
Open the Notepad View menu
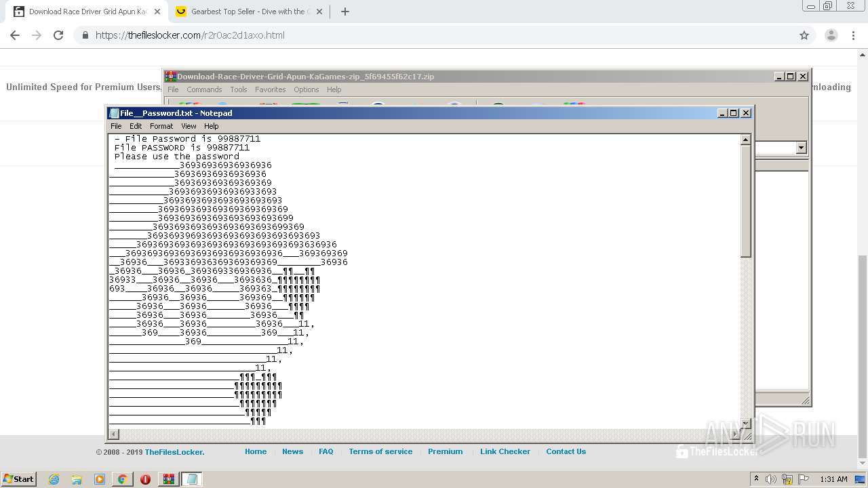(189, 126)
